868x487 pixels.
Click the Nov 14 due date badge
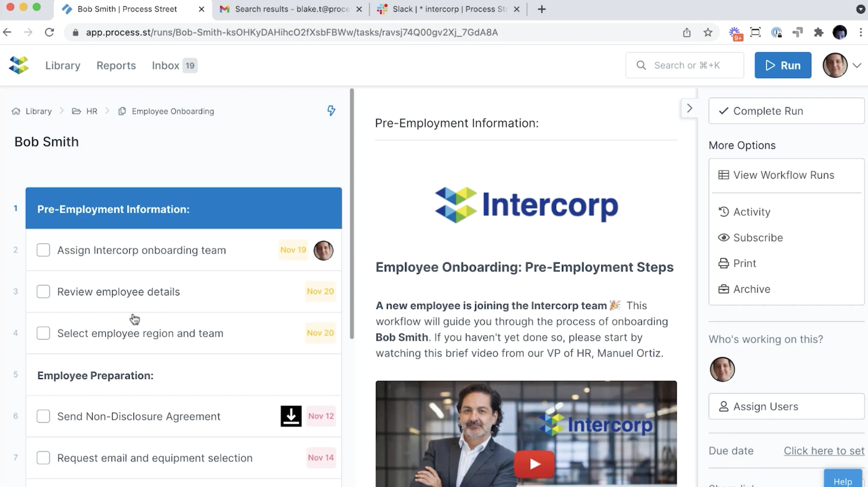(x=321, y=457)
